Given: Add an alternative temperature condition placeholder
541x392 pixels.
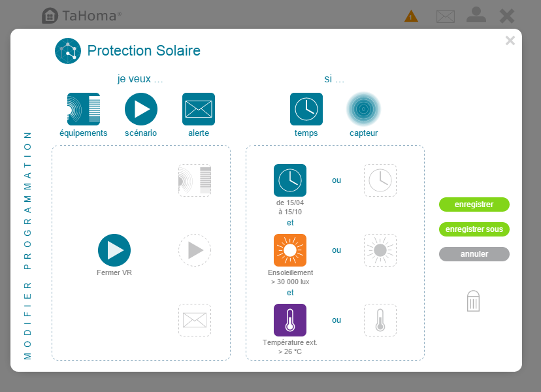Looking at the screenshot, I should tap(380, 320).
